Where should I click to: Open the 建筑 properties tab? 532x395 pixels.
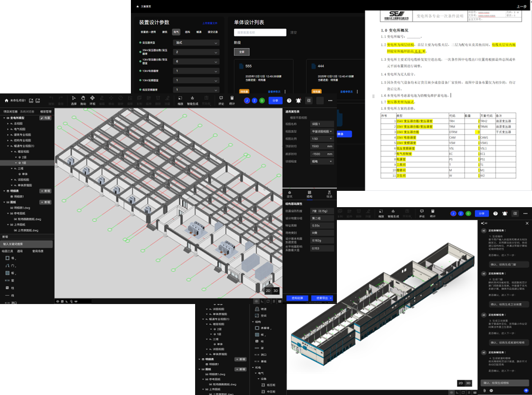(289, 194)
